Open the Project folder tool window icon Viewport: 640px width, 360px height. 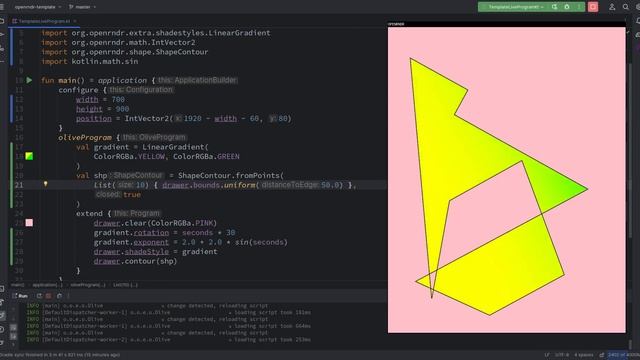click(x=2, y=20)
